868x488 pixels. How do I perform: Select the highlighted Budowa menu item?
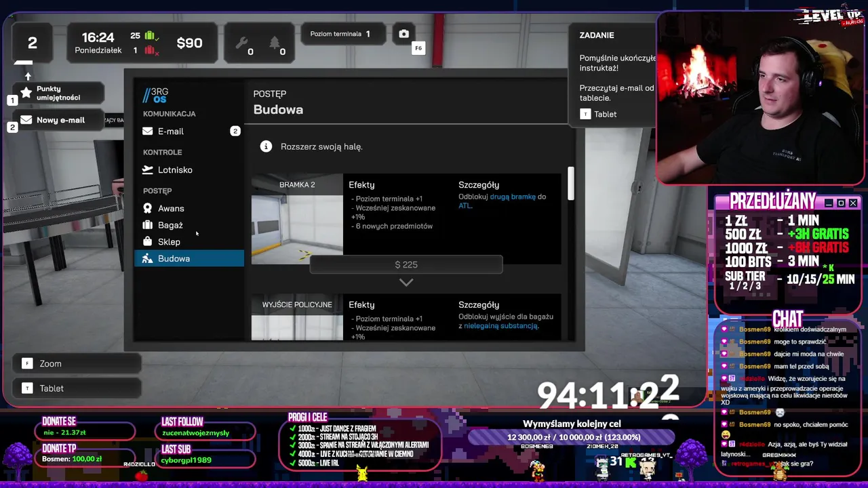point(189,258)
